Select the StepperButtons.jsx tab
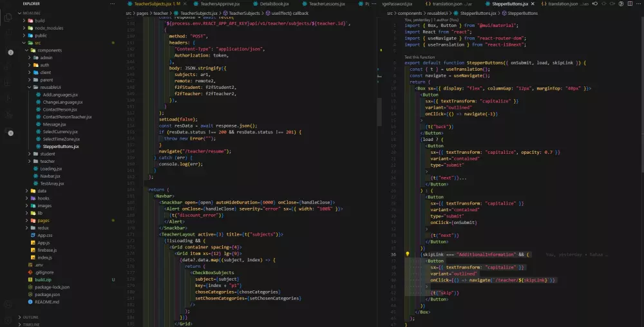Screen dimensions: 644x327 coord(509,4)
